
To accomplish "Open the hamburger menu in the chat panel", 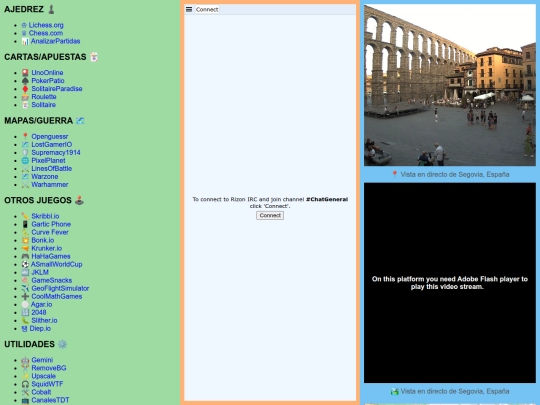I will click(189, 9).
